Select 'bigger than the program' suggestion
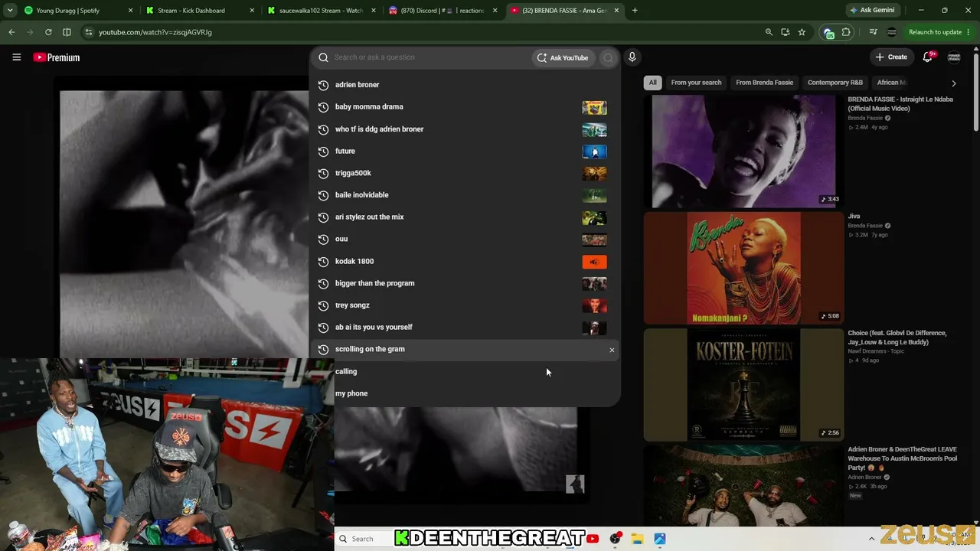This screenshot has width=980, height=551. (464, 283)
